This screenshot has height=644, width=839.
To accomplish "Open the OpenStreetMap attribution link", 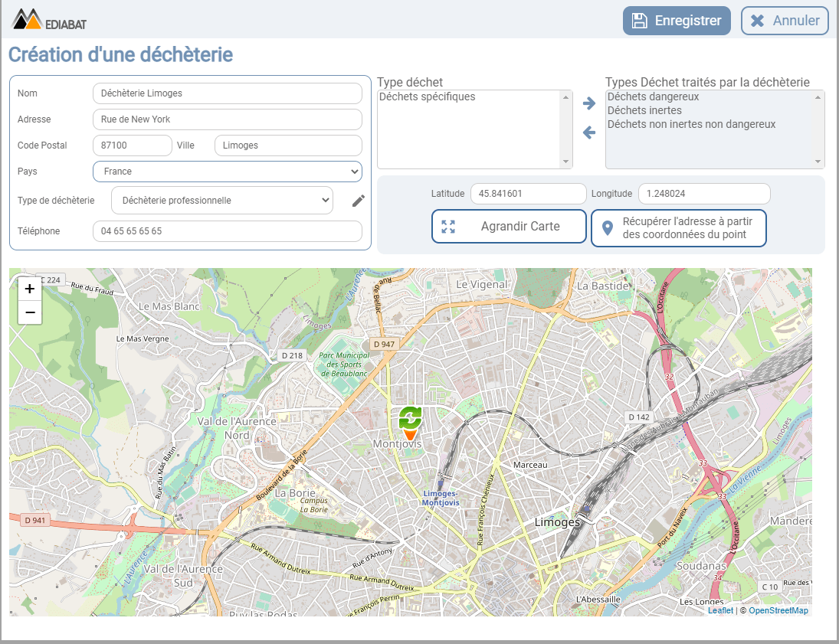I will pyautogui.click(x=778, y=610).
